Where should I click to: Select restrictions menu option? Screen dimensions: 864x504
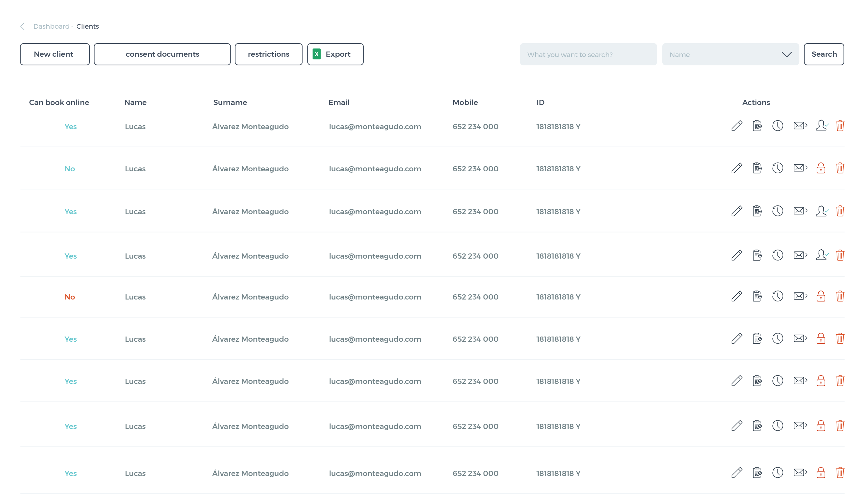click(269, 54)
